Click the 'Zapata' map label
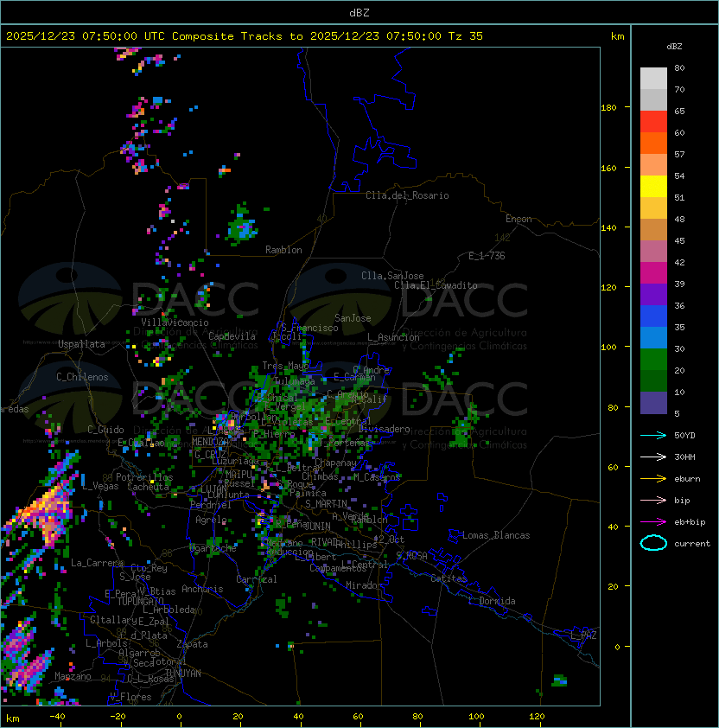 click(x=192, y=644)
